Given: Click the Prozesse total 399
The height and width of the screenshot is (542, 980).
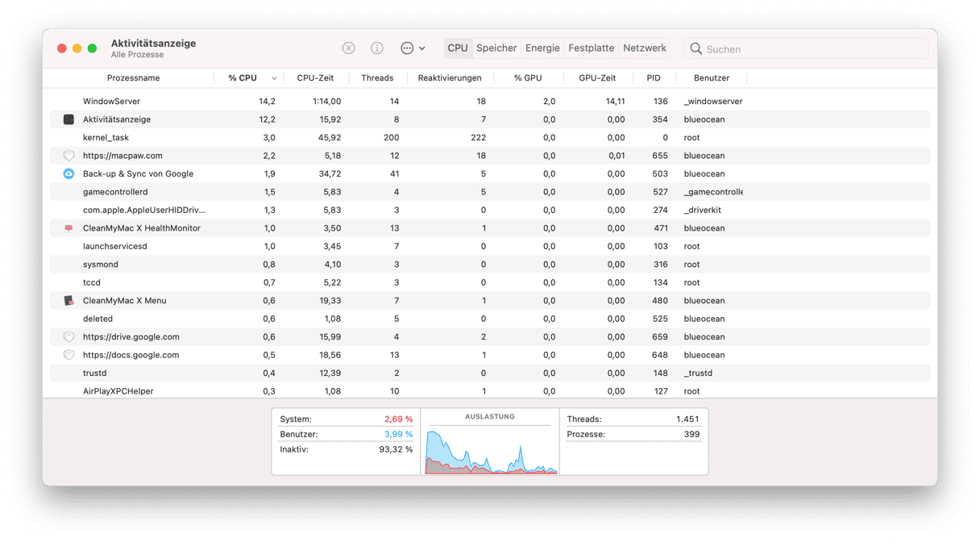Looking at the screenshot, I should tap(691, 435).
